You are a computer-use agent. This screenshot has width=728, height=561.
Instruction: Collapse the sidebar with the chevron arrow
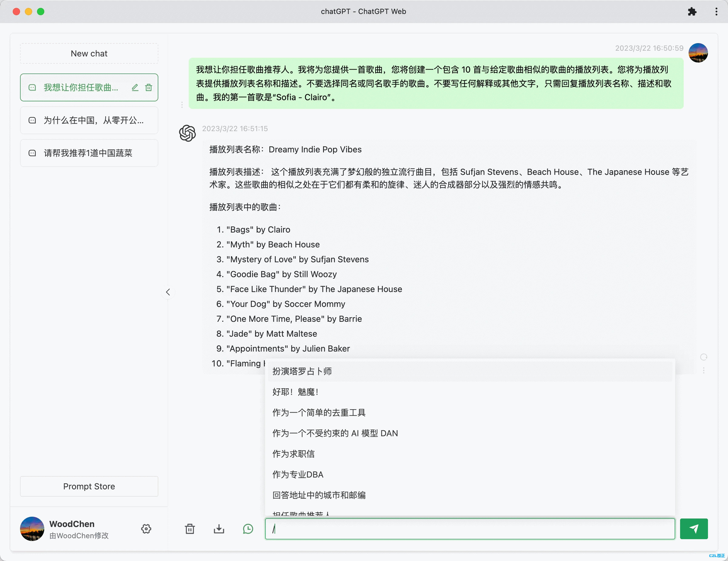coord(168,292)
